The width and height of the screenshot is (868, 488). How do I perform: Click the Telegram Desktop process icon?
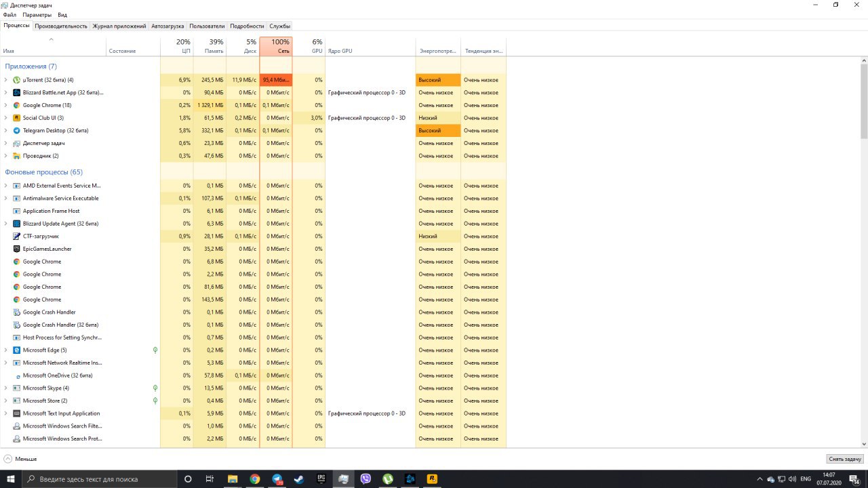tap(17, 130)
